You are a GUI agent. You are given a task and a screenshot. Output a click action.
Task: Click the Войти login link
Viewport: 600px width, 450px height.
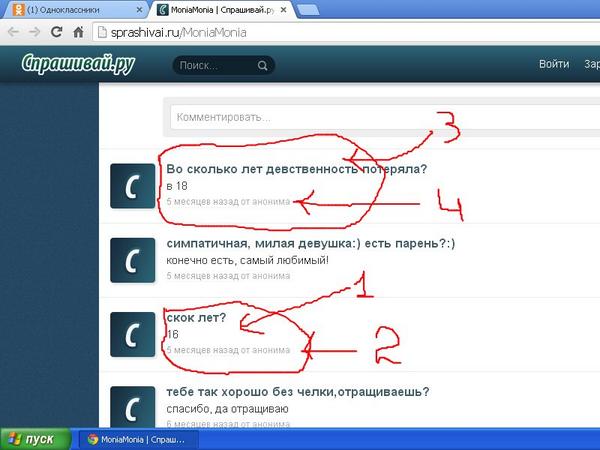click(x=554, y=64)
